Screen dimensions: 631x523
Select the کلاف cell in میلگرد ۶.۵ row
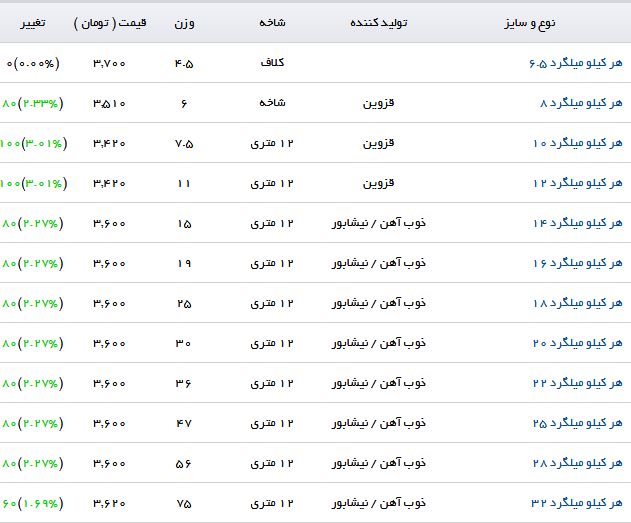click(272, 62)
